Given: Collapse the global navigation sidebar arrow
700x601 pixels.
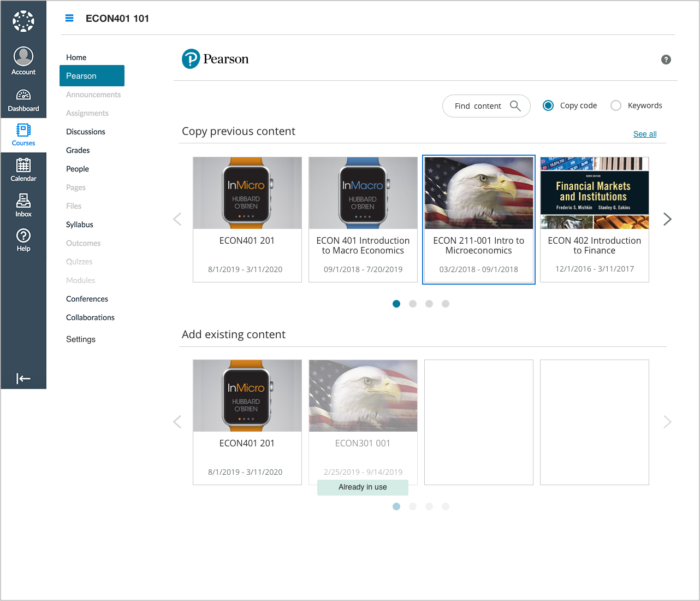Looking at the screenshot, I should (23, 379).
